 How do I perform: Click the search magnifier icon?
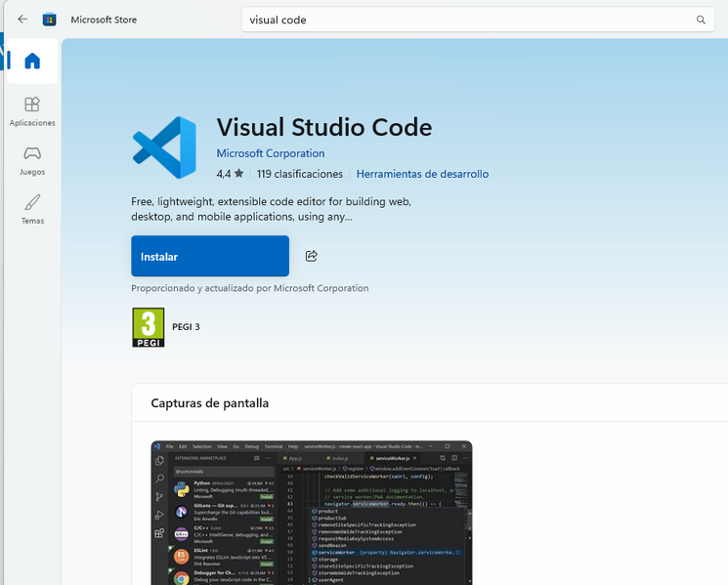point(701,20)
